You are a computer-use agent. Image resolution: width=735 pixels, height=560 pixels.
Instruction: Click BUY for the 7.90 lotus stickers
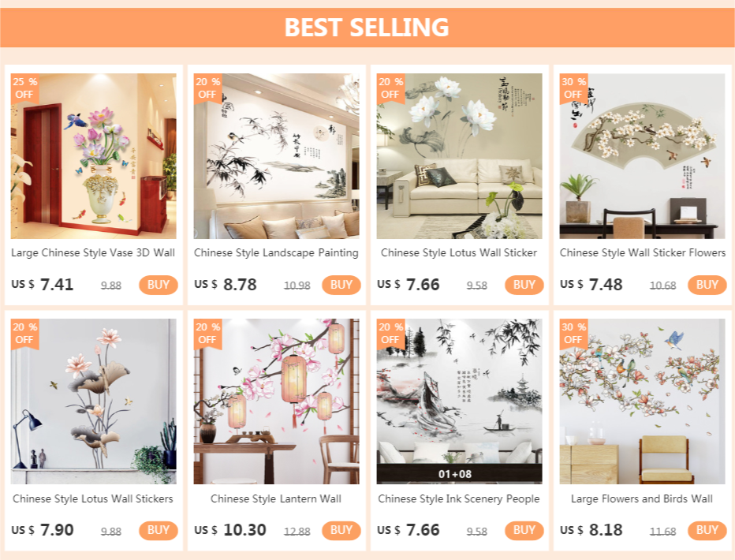click(159, 531)
